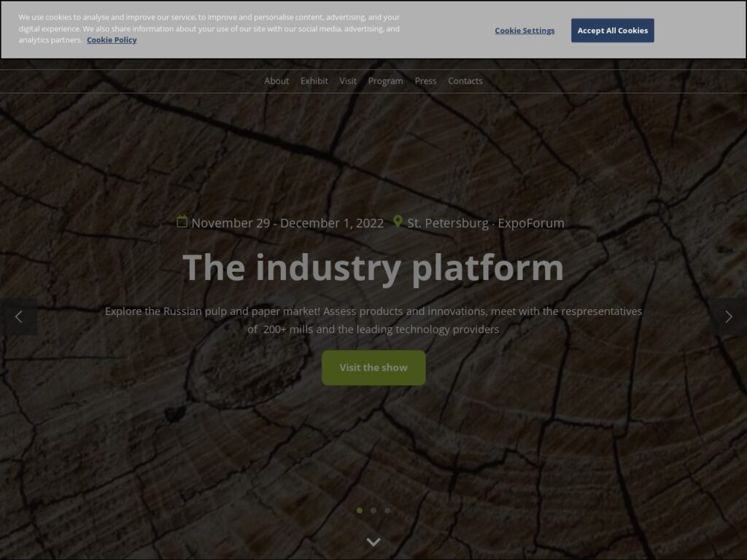Image resolution: width=747 pixels, height=560 pixels.
Task: Click 'The industry platform' headline
Action: point(373,268)
